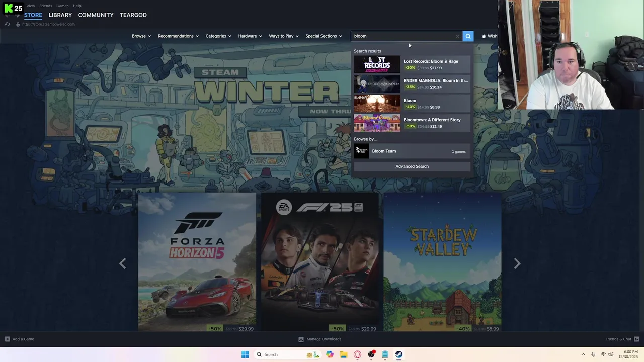The width and height of the screenshot is (644, 362).
Task: Open Friends & Chat icon
Action: [x=636, y=339]
